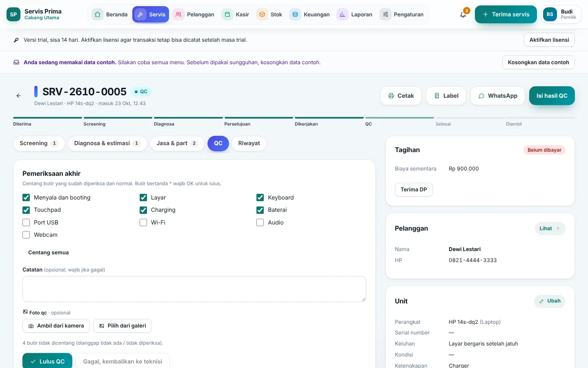This screenshot has width=588, height=368.
Task: Uncheck the Touchpad checkbox
Action: 26,210
